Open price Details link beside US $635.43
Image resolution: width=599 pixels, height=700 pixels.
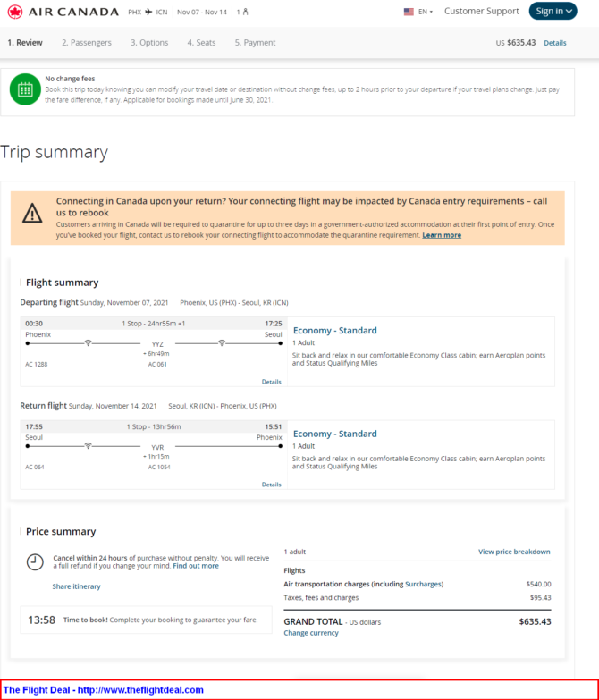click(x=555, y=43)
